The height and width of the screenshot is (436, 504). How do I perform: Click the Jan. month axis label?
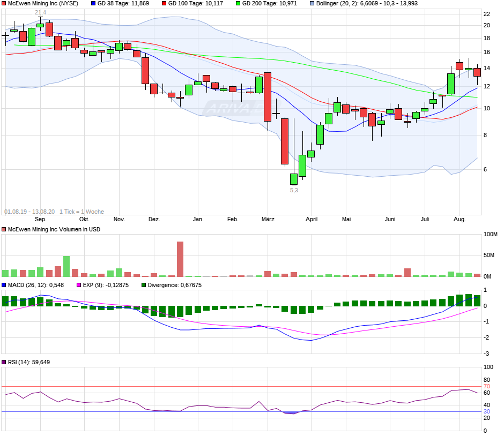tap(198, 219)
